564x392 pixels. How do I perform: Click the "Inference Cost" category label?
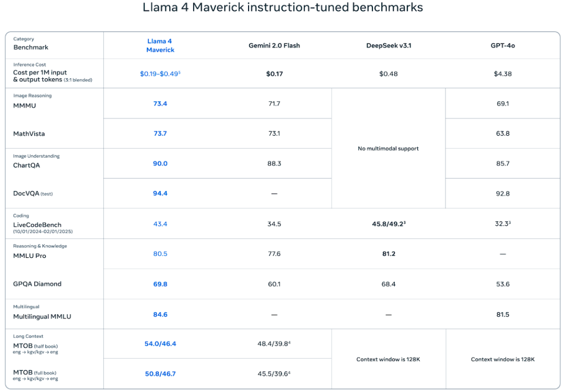pos(29,65)
